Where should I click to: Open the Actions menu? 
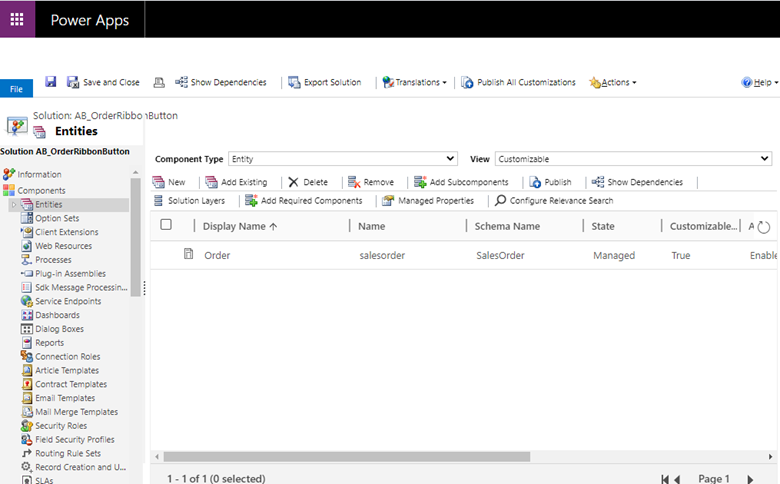(613, 82)
